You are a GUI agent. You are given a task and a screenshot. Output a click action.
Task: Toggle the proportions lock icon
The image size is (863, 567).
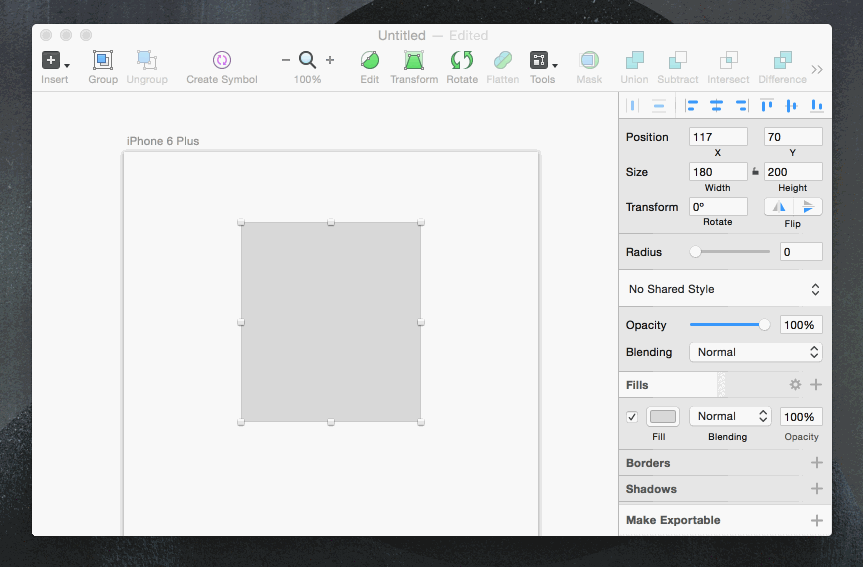(x=756, y=172)
